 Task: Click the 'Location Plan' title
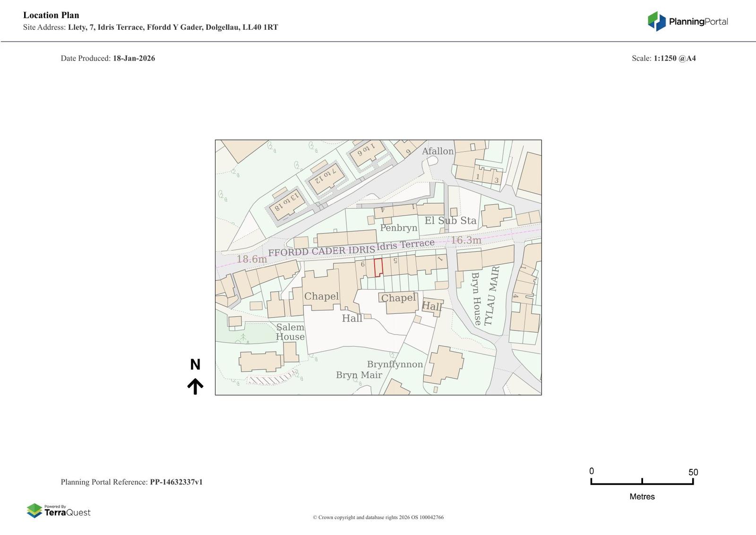tap(51, 15)
